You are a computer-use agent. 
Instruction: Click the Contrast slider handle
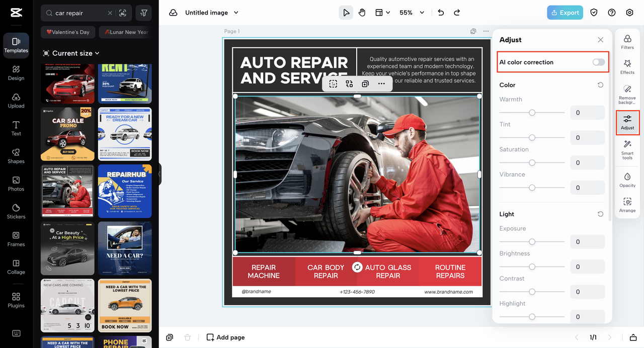pyautogui.click(x=532, y=292)
